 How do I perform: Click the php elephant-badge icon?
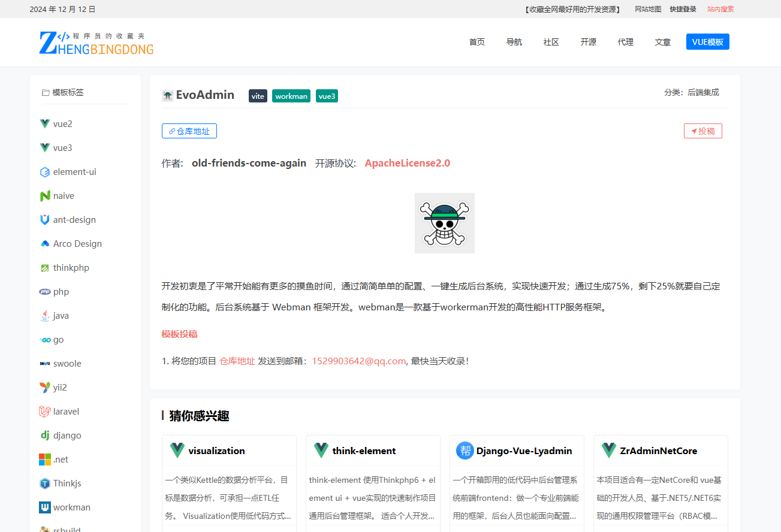coord(45,292)
